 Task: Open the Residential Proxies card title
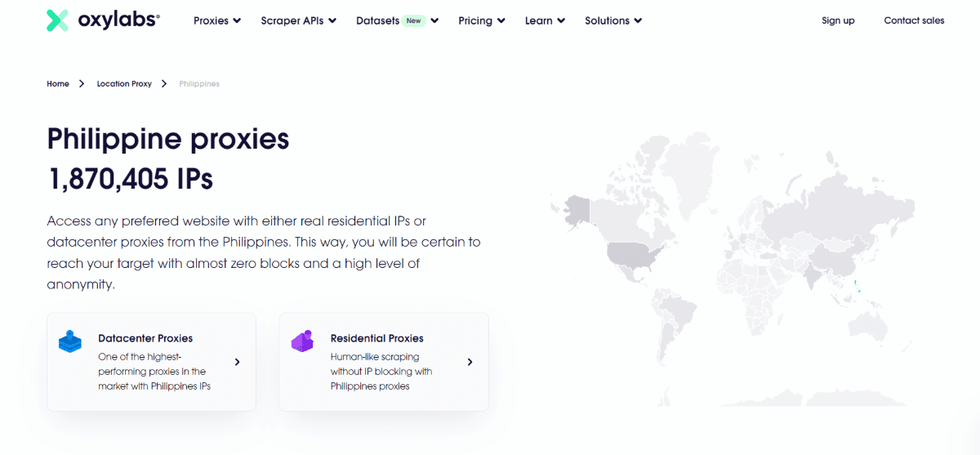tap(377, 338)
